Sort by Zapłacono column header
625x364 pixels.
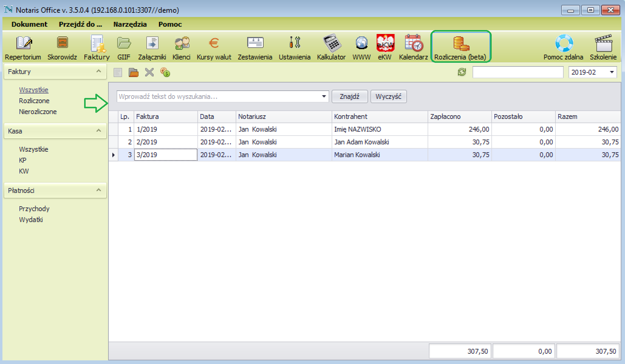pyautogui.click(x=460, y=116)
